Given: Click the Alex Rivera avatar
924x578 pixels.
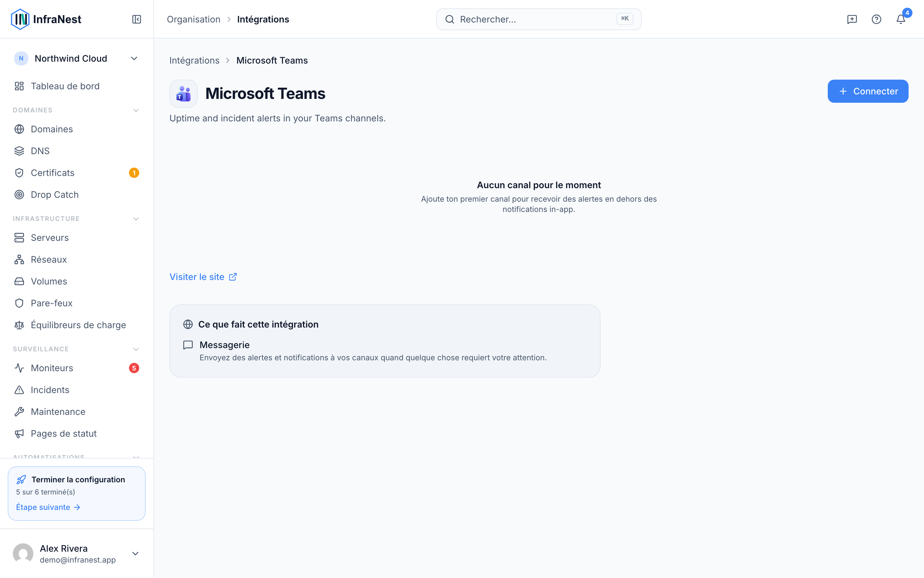Looking at the screenshot, I should (x=23, y=554).
